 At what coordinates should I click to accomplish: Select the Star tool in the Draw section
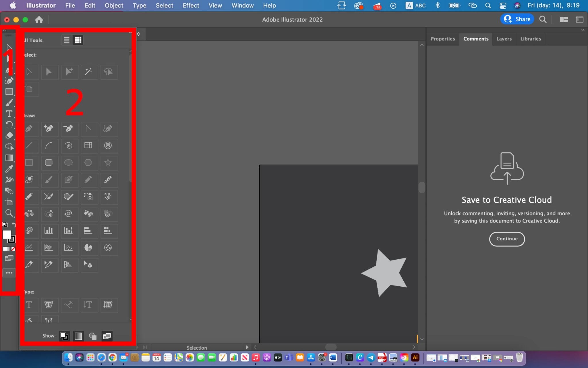(108, 162)
